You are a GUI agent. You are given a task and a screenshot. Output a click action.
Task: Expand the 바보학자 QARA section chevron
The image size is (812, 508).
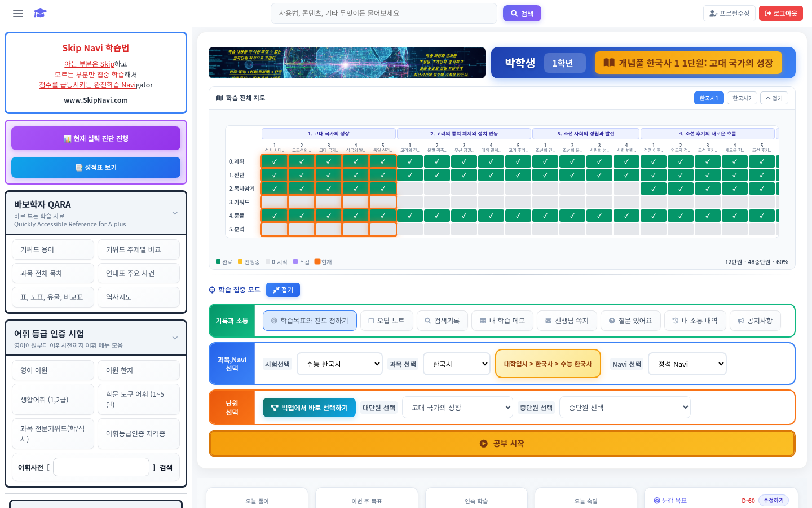[x=175, y=213]
